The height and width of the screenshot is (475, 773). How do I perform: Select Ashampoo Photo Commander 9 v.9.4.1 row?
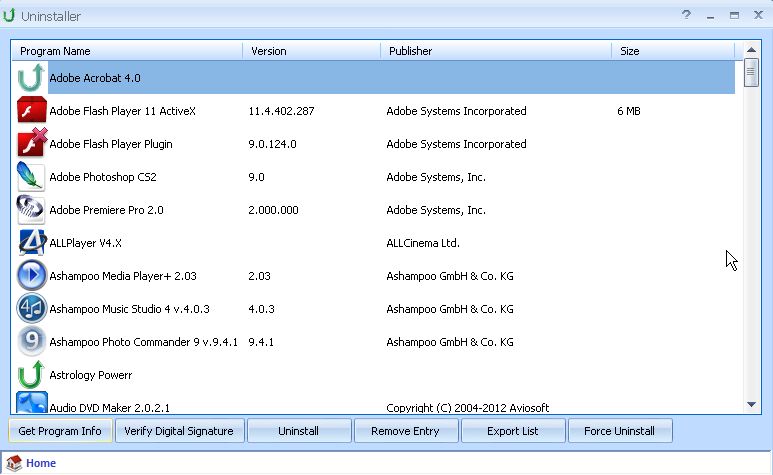tap(373, 342)
